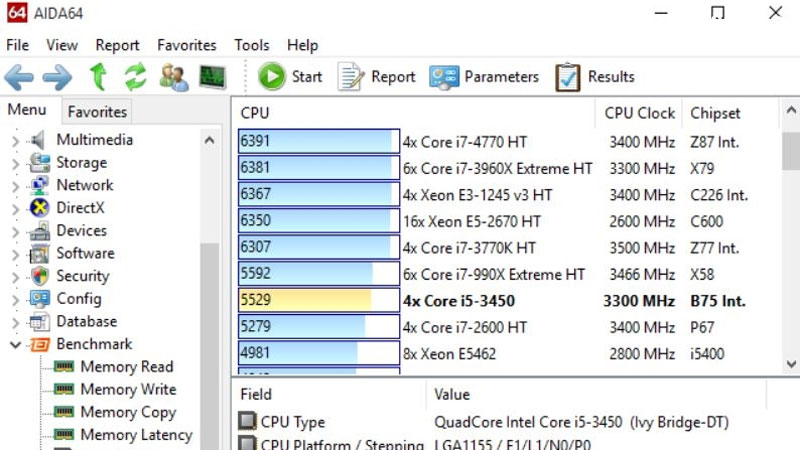Select the Devices icon
Image resolution: width=800 pixels, height=450 pixels.
pyautogui.click(x=39, y=231)
